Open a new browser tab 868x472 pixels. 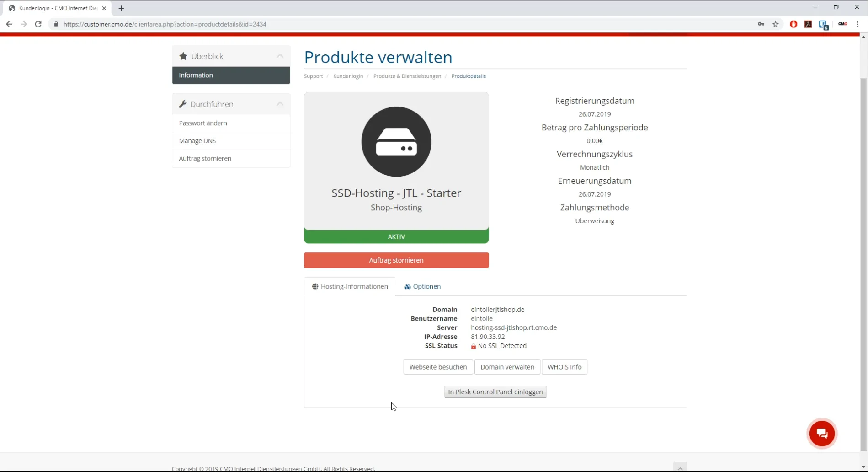click(x=121, y=8)
